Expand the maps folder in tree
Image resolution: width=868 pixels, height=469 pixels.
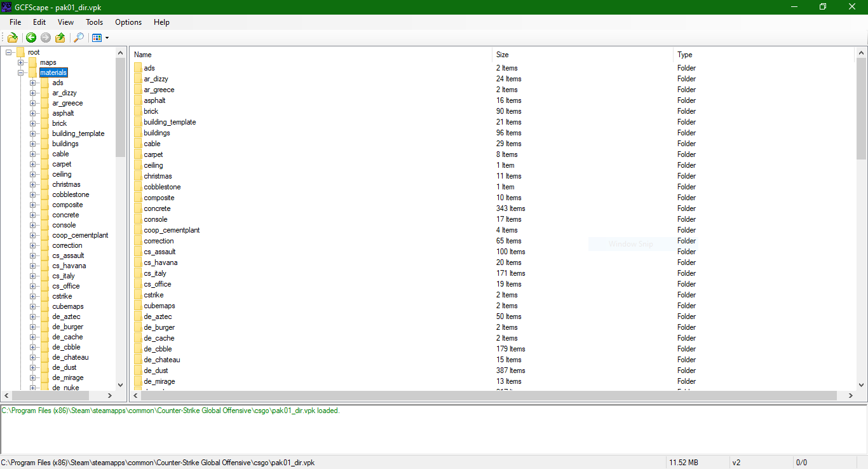[x=20, y=62]
